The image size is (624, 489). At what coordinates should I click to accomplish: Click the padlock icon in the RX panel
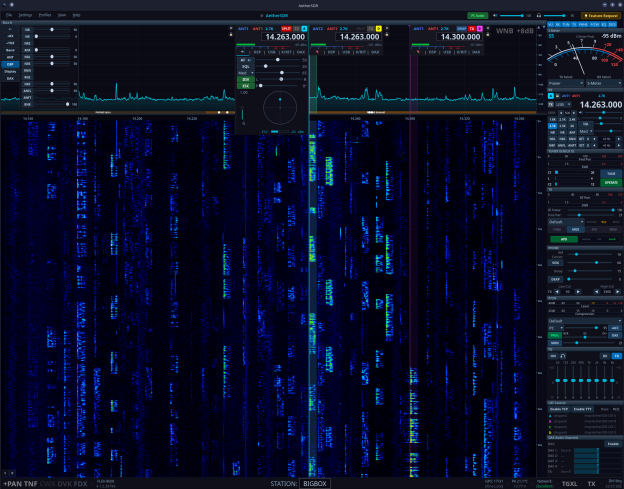(x=557, y=96)
